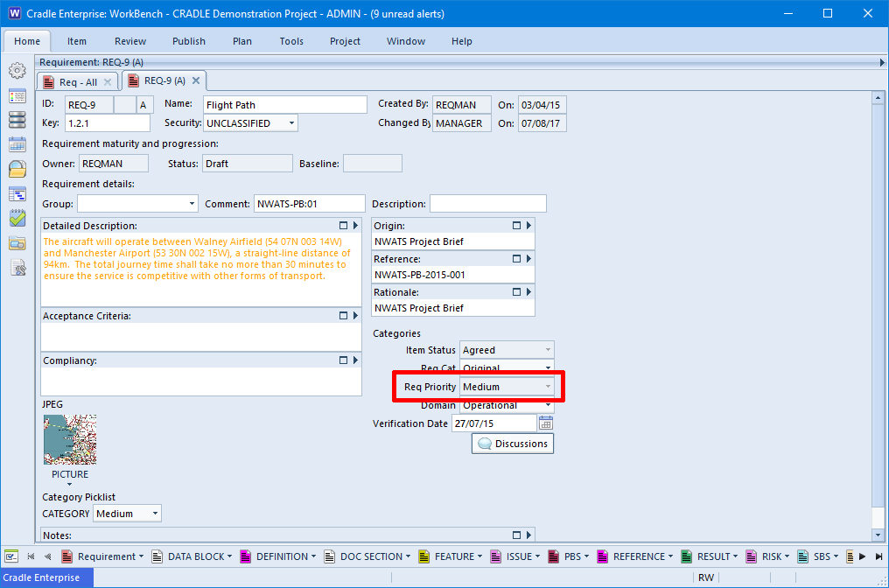Image resolution: width=889 pixels, height=588 pixels.
Task: Expand the Origin arrow menu
Action: [528, 226]
